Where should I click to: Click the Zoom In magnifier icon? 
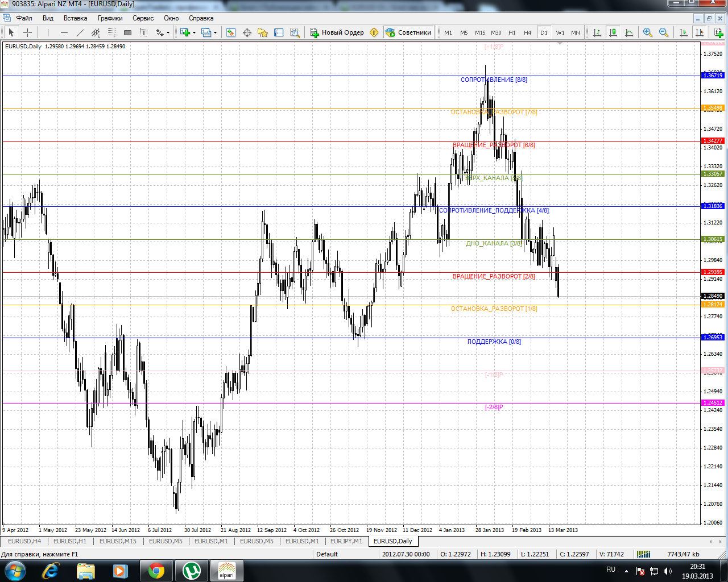[x=647, y=32]
